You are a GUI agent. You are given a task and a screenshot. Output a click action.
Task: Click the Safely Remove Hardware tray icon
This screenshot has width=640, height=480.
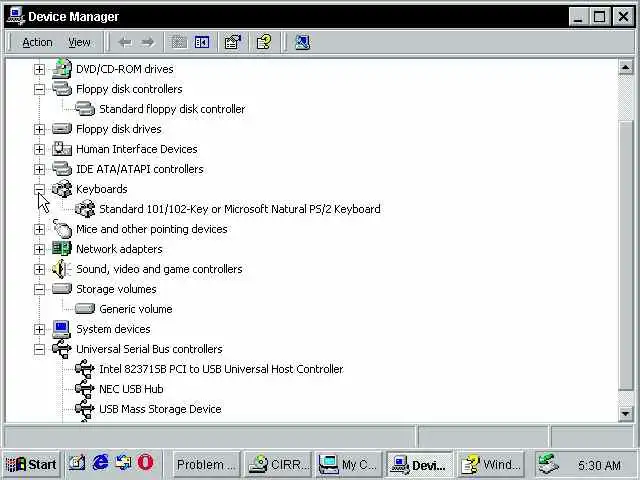point(548,464)
